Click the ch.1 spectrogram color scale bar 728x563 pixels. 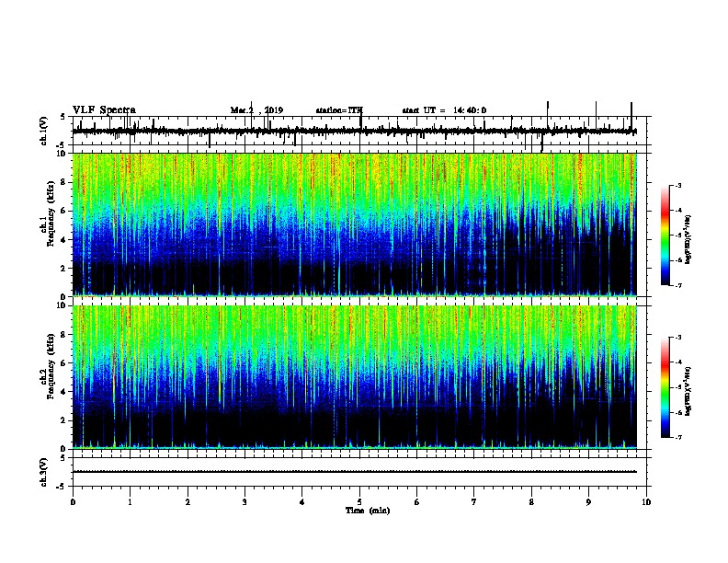(x=665, y=236)
